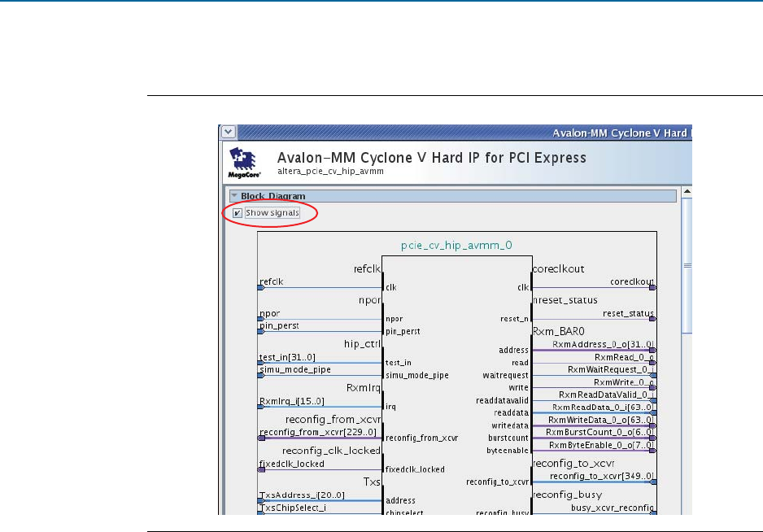The width and height of the screenshot is (763, 532).
Task: Select the test_in[31..0] signal
Action: tap(287, 357)
